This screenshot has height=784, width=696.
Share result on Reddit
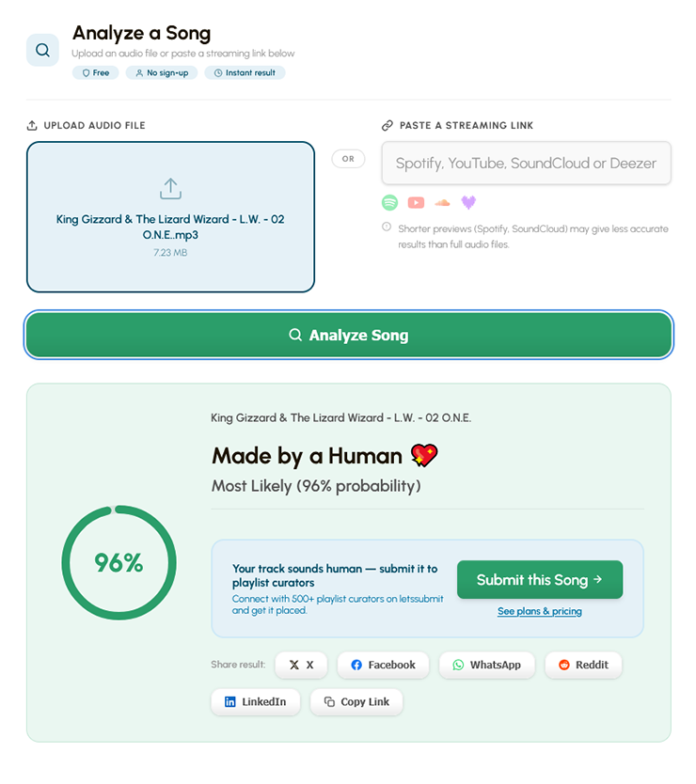tap(583, 665)
